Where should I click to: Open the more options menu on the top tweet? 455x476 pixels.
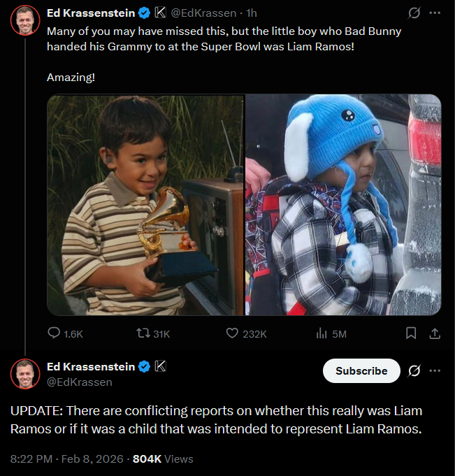tap(435, 13)
